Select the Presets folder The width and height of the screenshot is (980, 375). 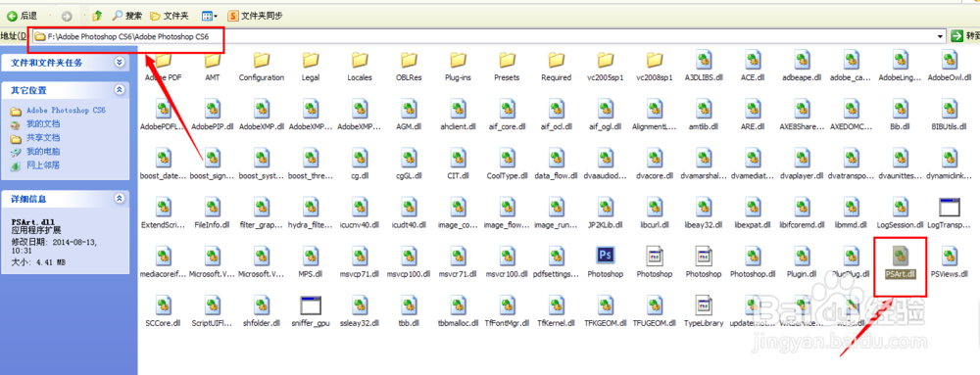point(507,67)
